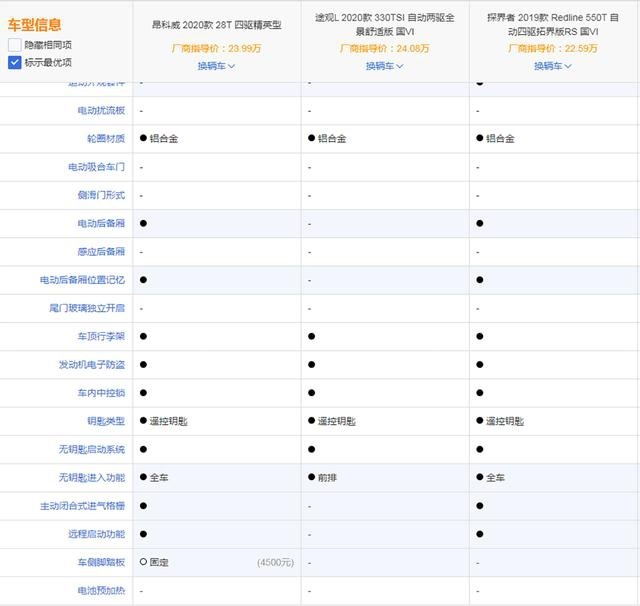Viewport: 640px width, 606px height.
Task: Click the 无钥匙进入功能 row label
Action: pos(92,477)
